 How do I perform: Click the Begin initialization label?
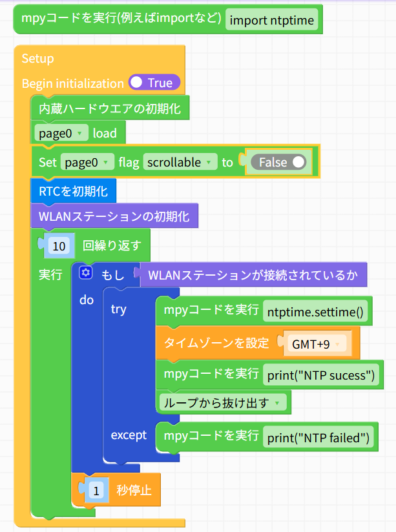point(73,83)
